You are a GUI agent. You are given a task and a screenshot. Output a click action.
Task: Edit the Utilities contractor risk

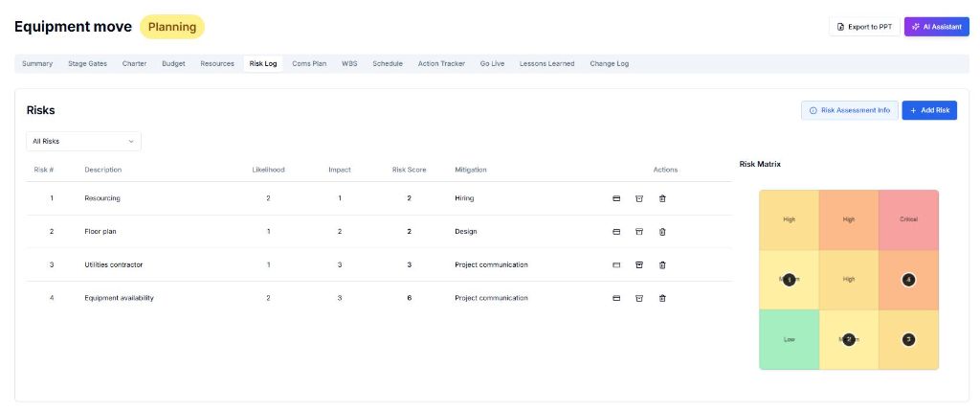pos(615,264)
